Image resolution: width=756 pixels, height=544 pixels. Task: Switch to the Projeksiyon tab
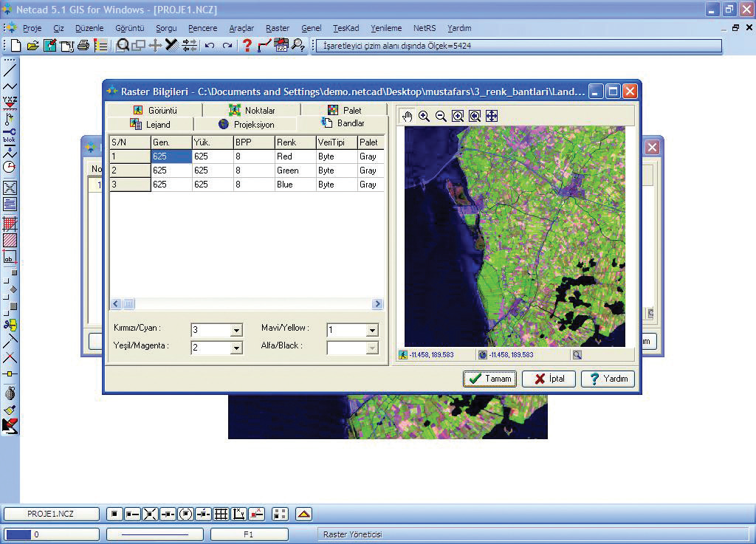point(246,125)
